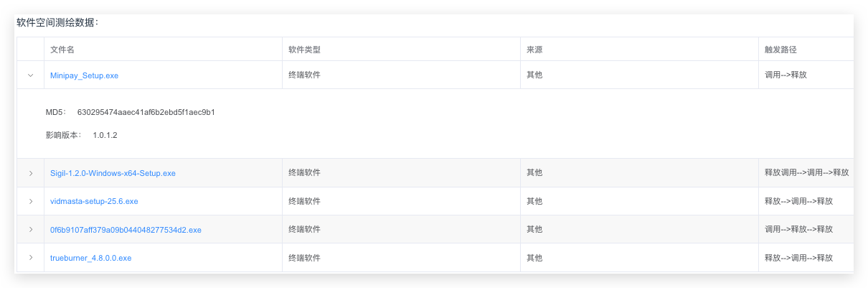Expand the trueburner_4.8.0.0.exe row
Viewport: 868px width, 288px height.
30,257
